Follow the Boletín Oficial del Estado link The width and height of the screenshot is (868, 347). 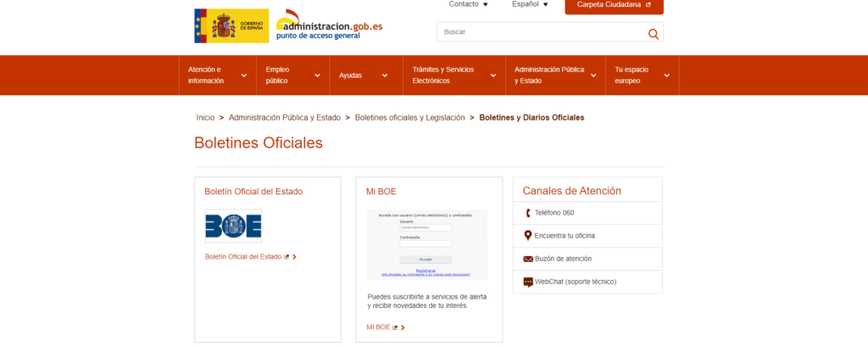[x=243, y=257]
